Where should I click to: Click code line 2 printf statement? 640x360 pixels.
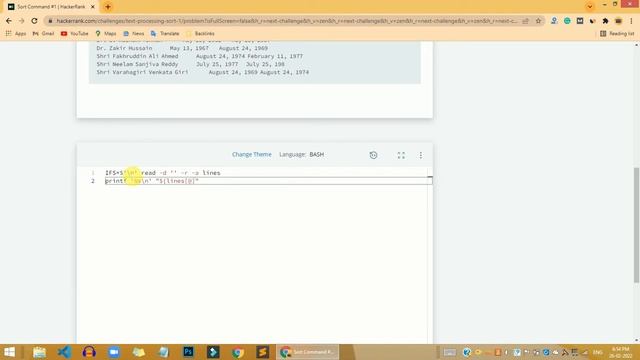click(152, 181)
